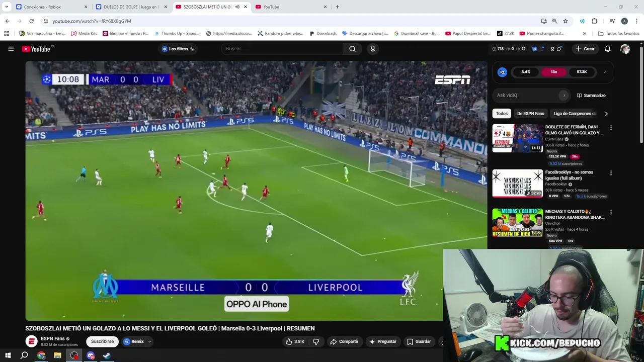
Task: Bookmark this page with the star
Action: point(566,21)
